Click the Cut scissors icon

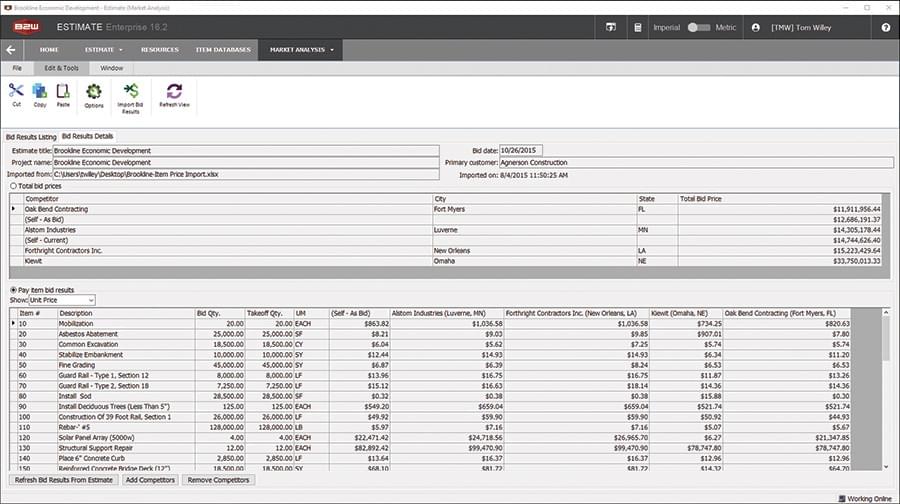(16, 92)
